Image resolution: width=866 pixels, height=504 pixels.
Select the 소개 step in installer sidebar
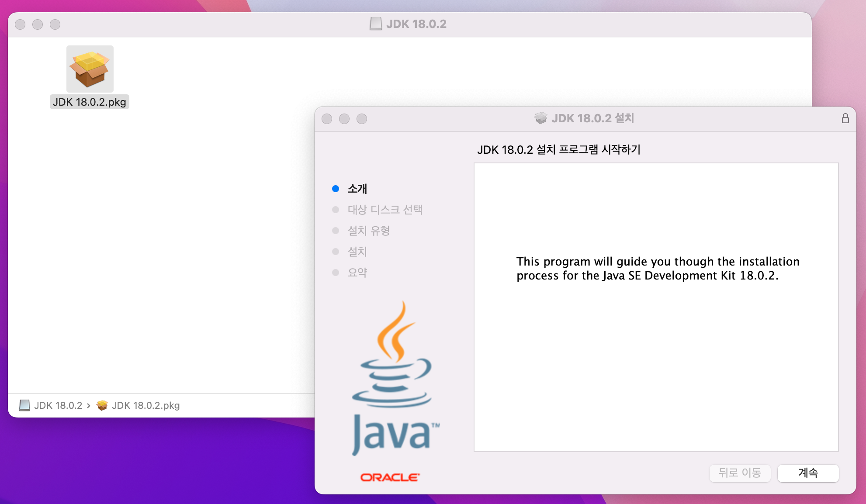tap(357, 189)
